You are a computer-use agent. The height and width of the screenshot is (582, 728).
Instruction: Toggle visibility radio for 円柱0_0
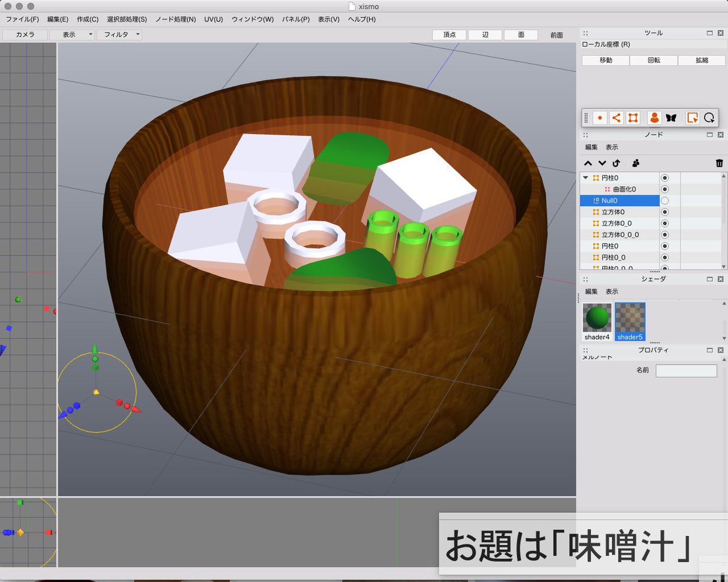click(x=664, y=258)
